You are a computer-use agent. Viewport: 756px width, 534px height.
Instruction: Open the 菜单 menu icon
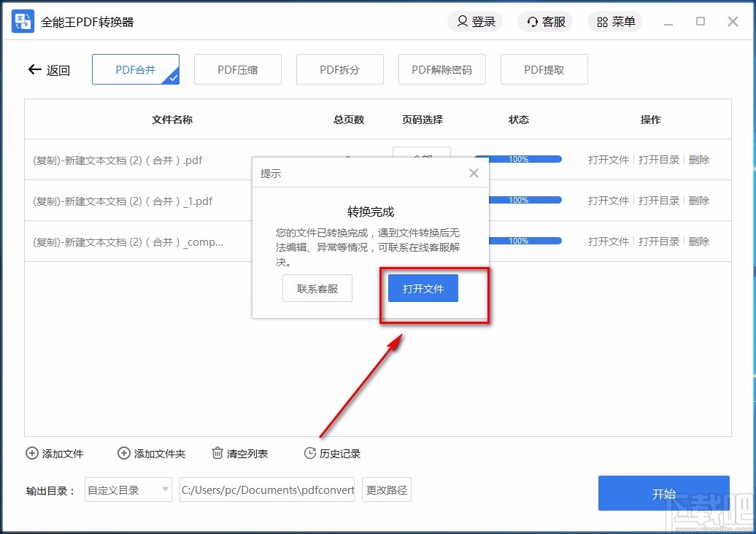pos(601,21)
